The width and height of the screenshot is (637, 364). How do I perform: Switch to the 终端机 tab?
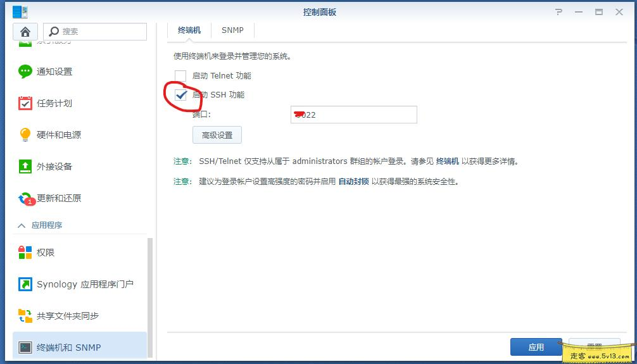(189, 30)
